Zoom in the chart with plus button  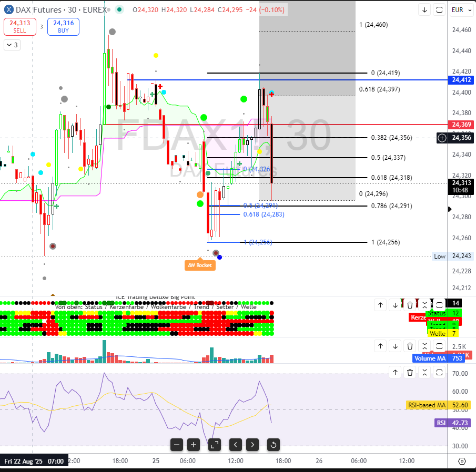tap(194, 445)
